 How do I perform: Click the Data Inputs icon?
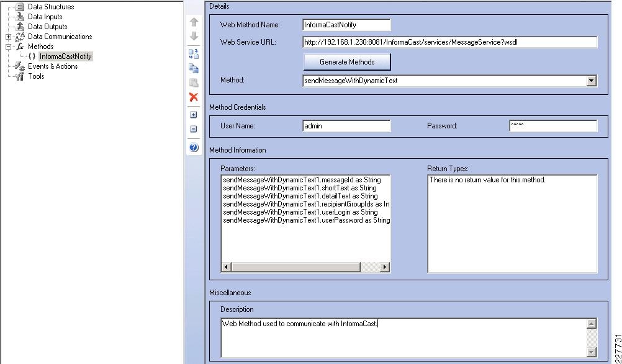point(20,17)
